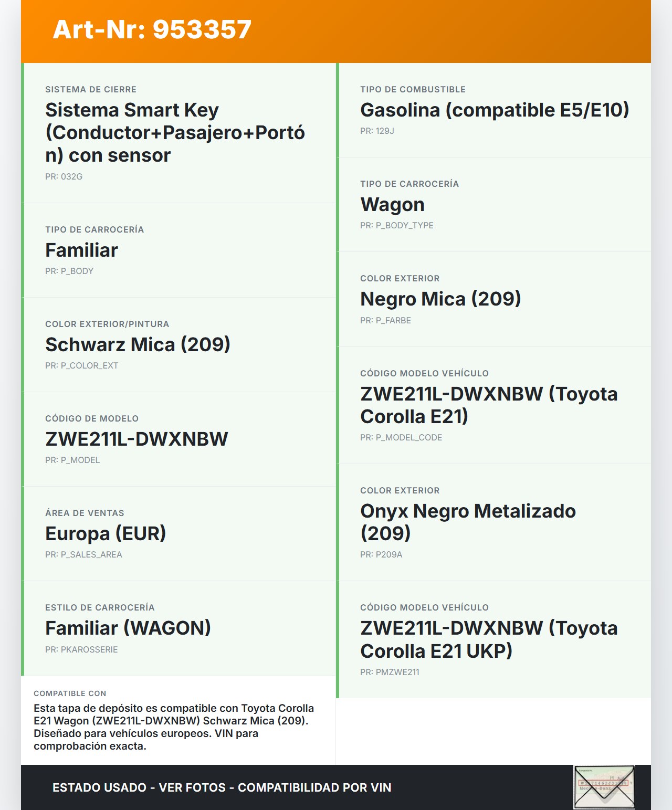Click the PR: 032G code
This screenshot has width=672, height=810.
point(64,177)
